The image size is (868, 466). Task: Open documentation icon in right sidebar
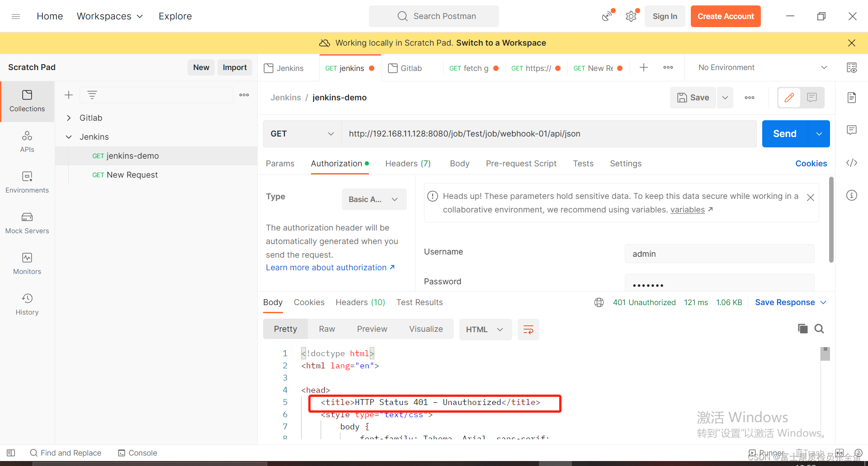852,98
